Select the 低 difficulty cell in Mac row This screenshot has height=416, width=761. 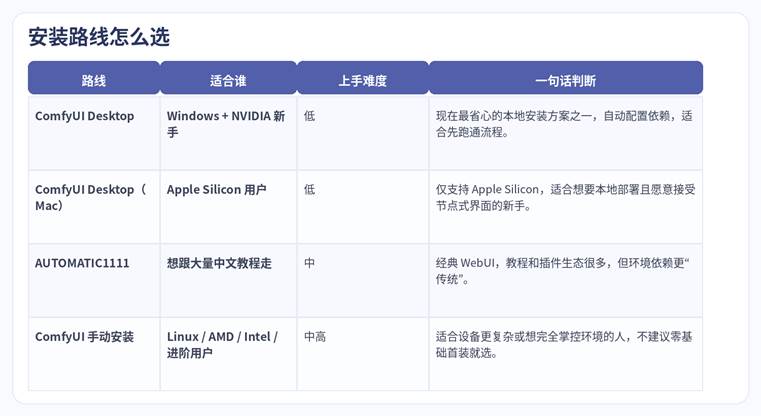point(309,189)
